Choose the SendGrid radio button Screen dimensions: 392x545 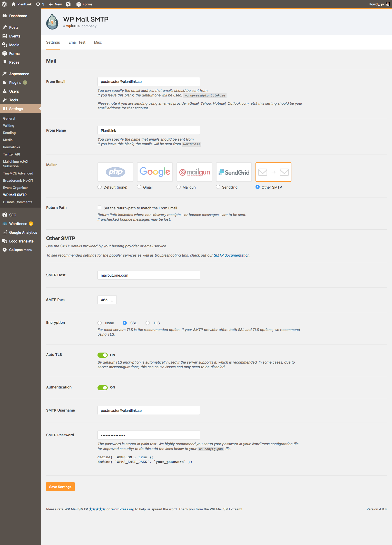click(218, 187)
